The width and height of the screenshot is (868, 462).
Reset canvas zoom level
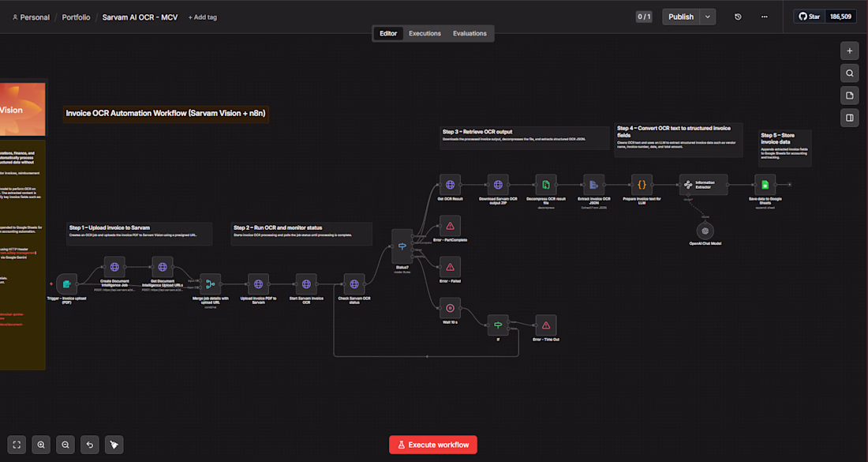(x=90, y=445)
